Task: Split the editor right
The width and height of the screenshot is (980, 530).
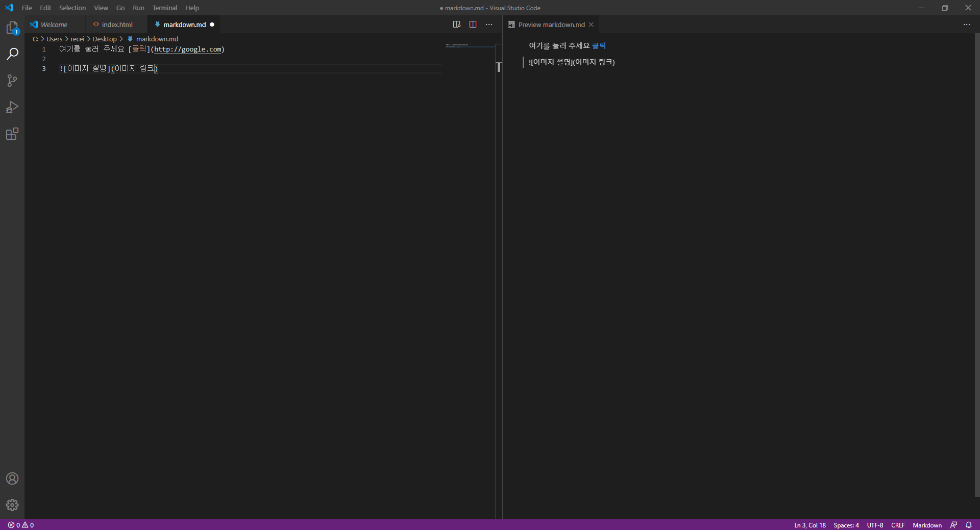Action: [x=473, y=24]
